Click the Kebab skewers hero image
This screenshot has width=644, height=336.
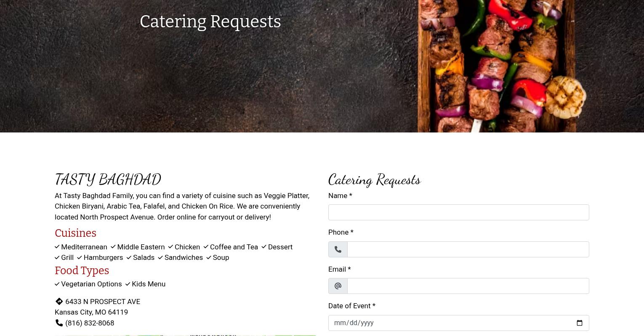[x=501, y=66]
